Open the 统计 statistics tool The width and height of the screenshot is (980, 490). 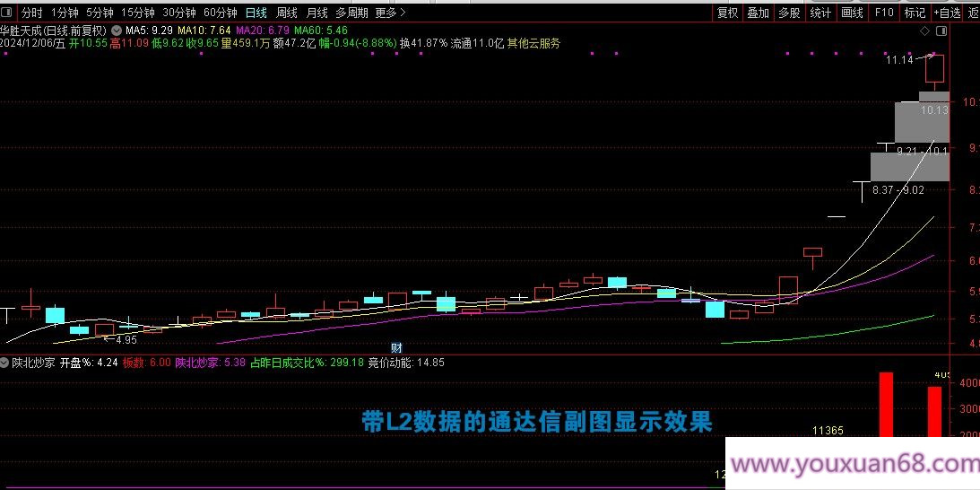click(x=820, y=13)
